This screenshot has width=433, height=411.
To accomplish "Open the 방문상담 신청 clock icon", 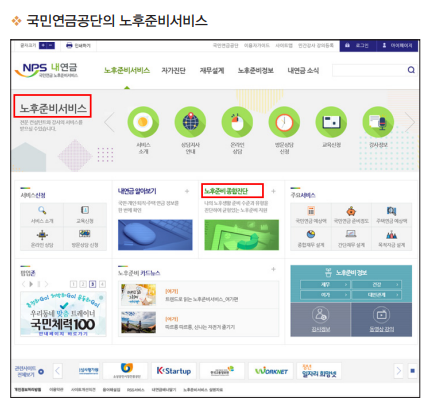I will coord(284,122).
